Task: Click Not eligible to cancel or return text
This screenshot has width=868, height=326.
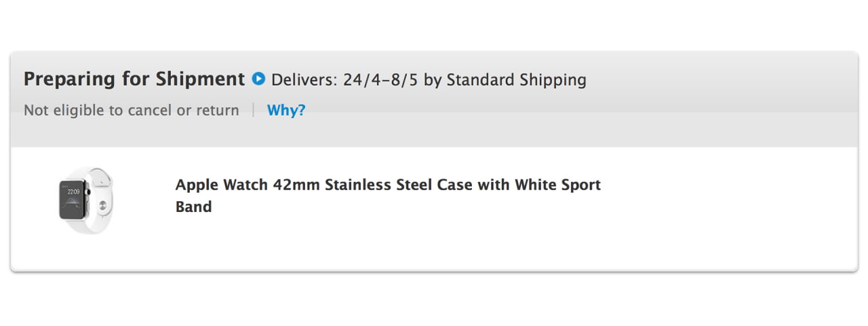Action: click(x=132, y=110)
